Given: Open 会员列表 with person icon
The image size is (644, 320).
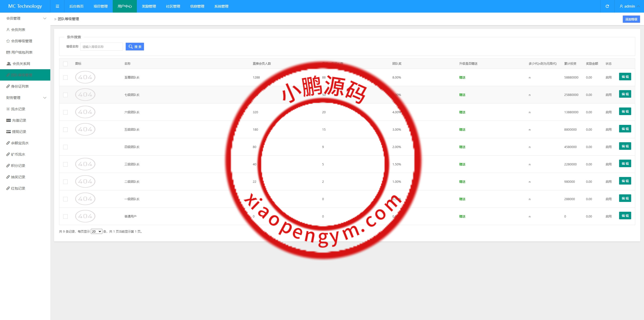Looking at the screenshot, I should pyautogui.click(x=18, y=30).
